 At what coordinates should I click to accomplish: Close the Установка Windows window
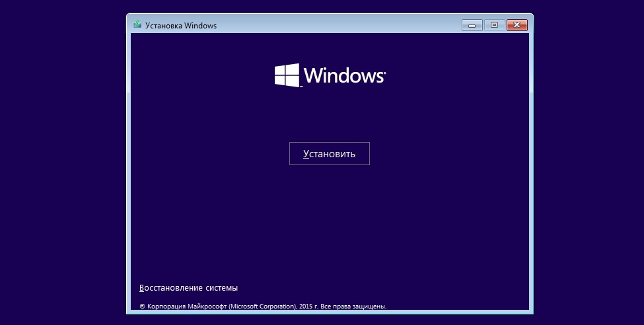click(517, 25)
